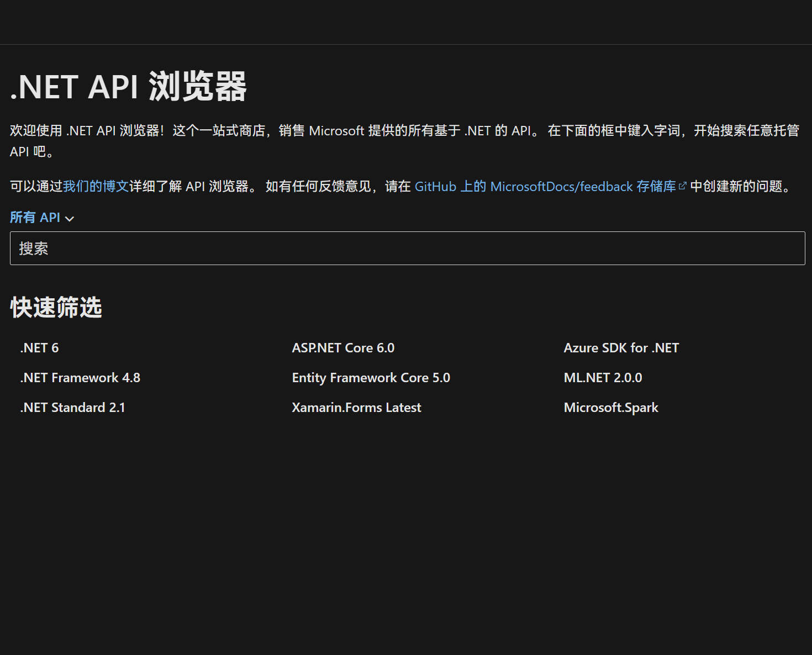Select the .NET Framework 4.8 quick filter
812x655 pixels.
pos(80,378)
